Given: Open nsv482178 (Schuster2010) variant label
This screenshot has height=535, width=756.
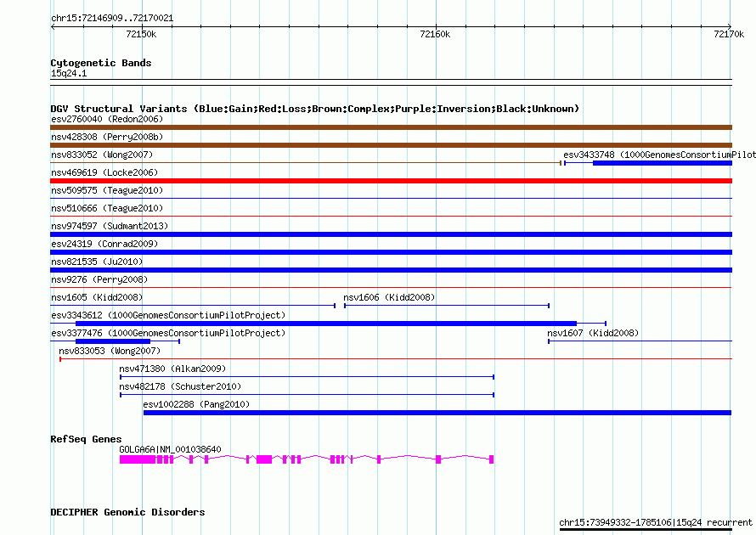Looking at the screenshot, I should 180,386.
